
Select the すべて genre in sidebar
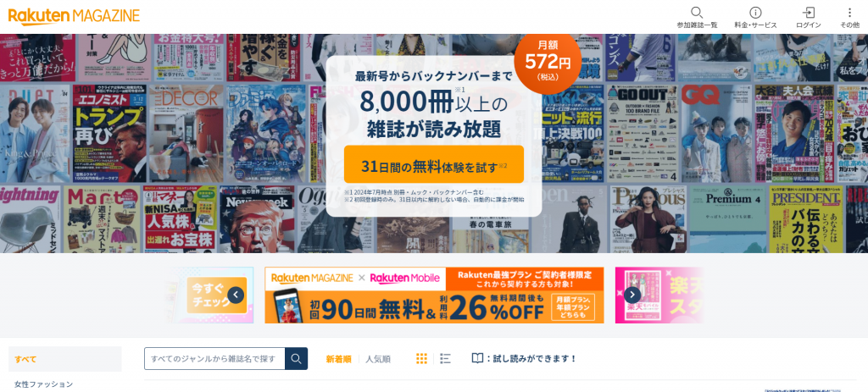pyautogui.click(x=64, y=359)
